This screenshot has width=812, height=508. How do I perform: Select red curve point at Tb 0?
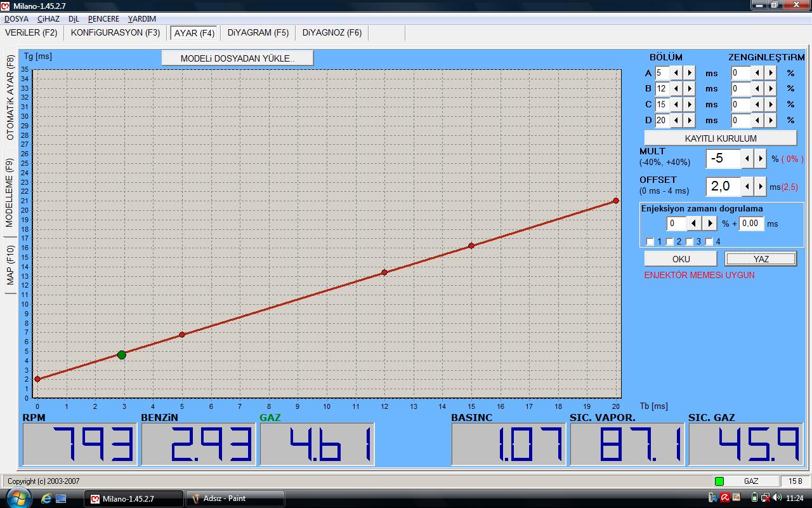click(x=37, y=379)
